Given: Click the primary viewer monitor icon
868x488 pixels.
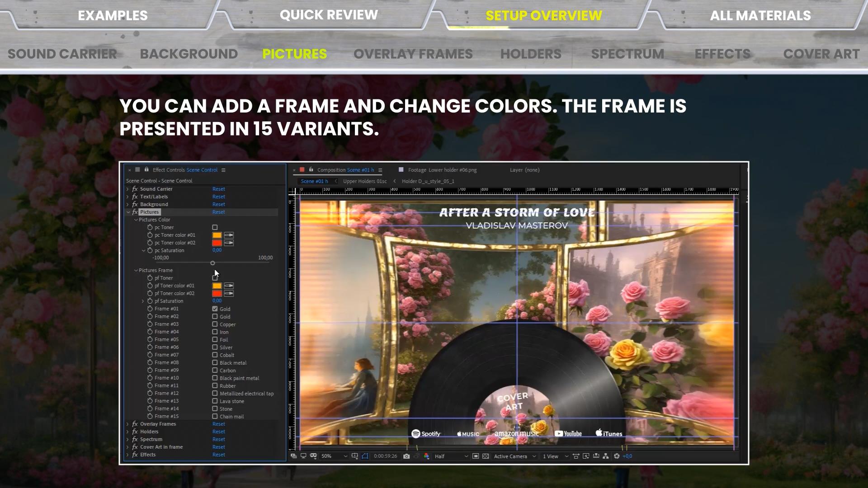Looking at the screenshot, I should click(x=303, y=456).
